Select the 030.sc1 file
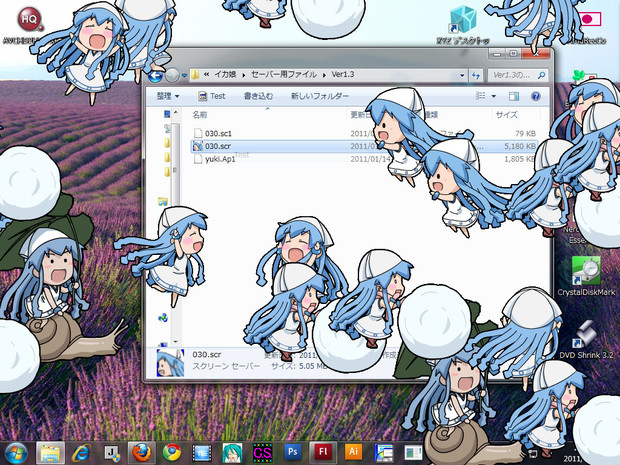The height and width of the screenshot is (465, 620). 218,133
